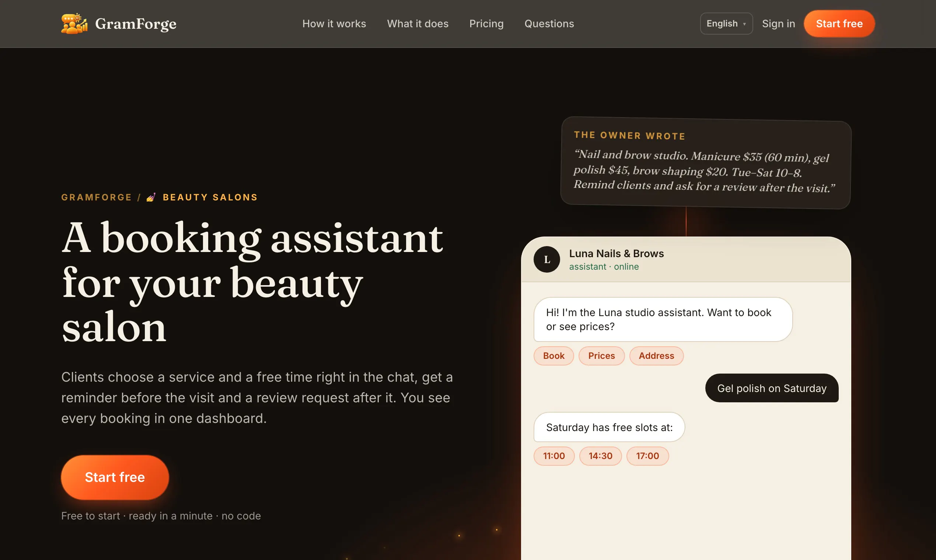Choose the 11:00 time slot
The image size is (936, 560).
553,456
